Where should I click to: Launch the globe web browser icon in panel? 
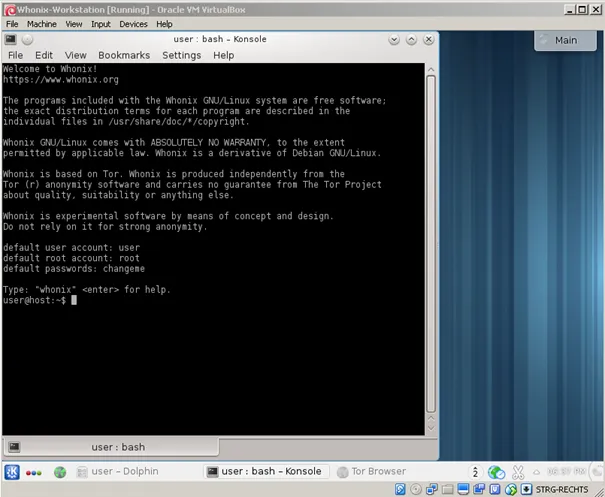coord(60,472)
